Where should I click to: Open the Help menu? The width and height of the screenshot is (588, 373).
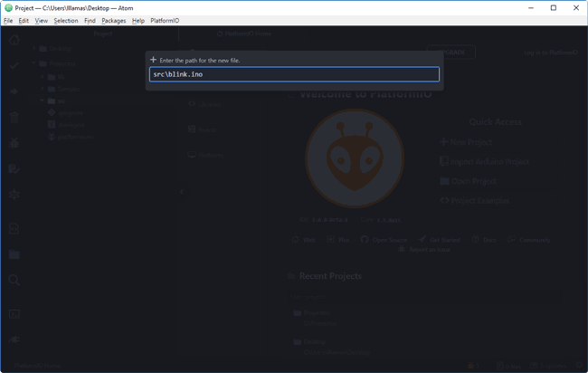138,21
